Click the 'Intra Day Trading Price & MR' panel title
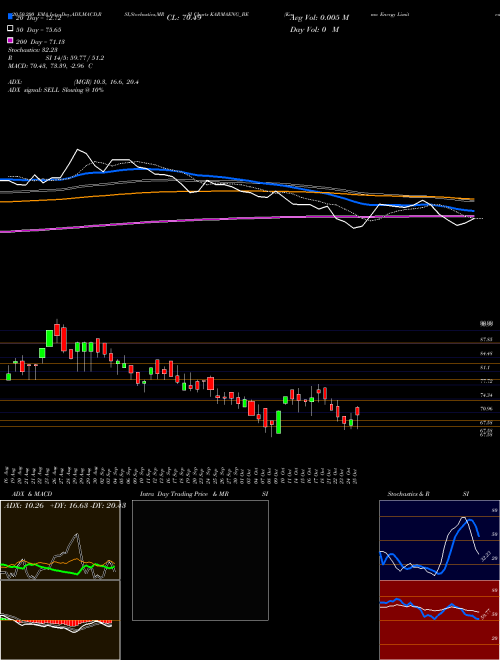 pos(184,494)
